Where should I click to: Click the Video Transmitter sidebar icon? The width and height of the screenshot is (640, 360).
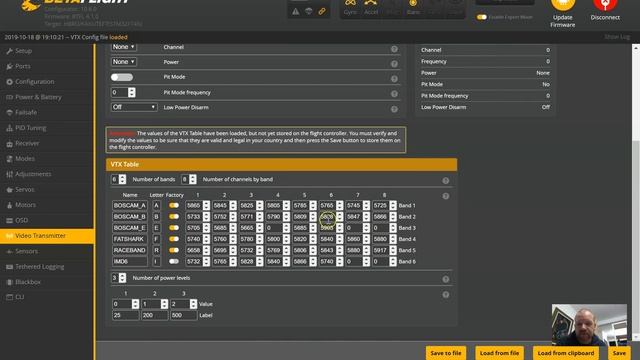(9, 236)
